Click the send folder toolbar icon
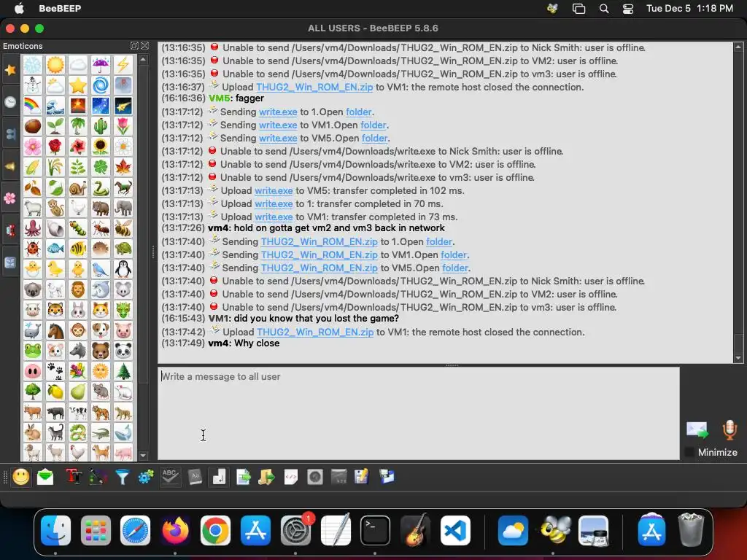The width and height of the screenshot is (747, 560). pos(267,477)
